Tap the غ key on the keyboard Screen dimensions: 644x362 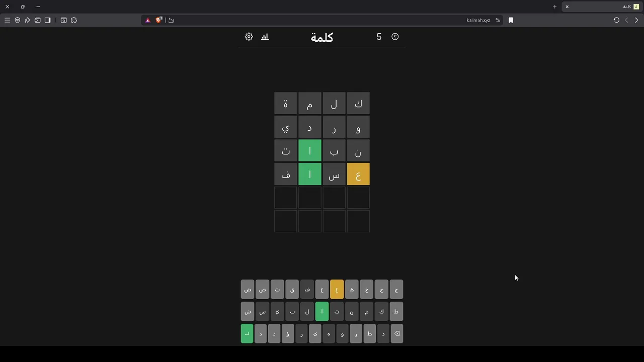322,290
